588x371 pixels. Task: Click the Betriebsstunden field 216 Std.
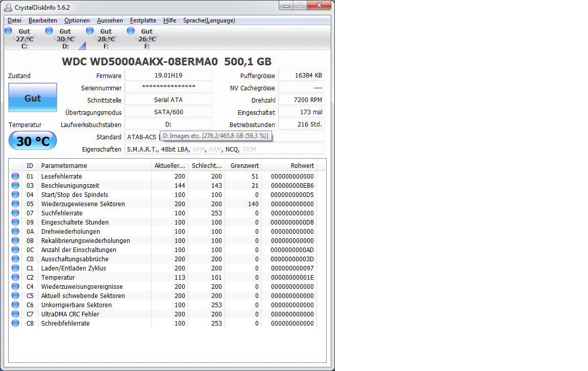(x=302, y=124)
